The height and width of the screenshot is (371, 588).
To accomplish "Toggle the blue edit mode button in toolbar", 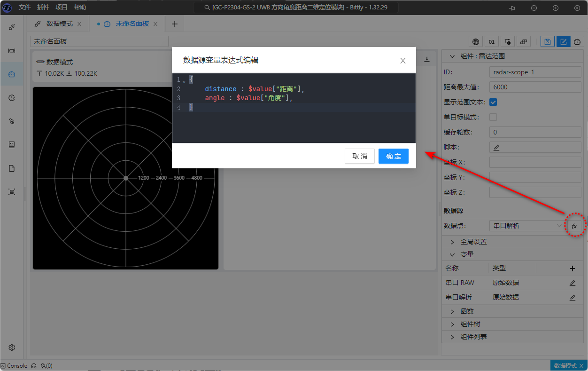I will tap(563, 42).
